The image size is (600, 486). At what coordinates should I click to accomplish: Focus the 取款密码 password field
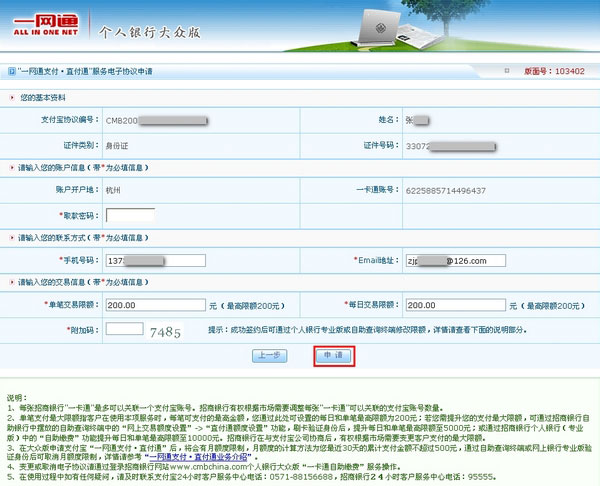click(x=129, y=214)
